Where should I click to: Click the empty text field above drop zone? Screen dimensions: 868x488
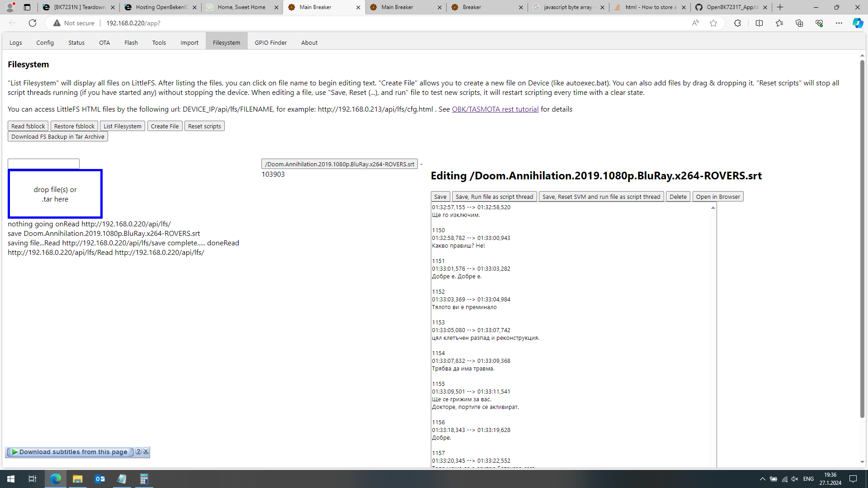43,164
